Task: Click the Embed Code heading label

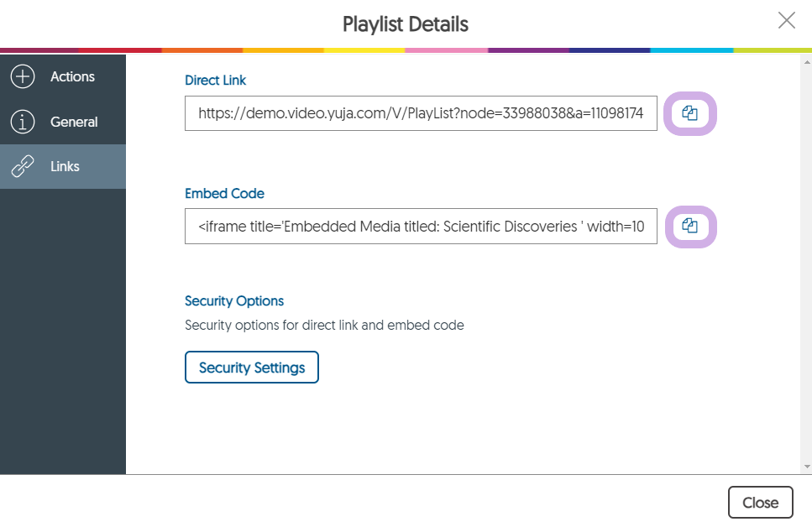Action: (224, 193)
